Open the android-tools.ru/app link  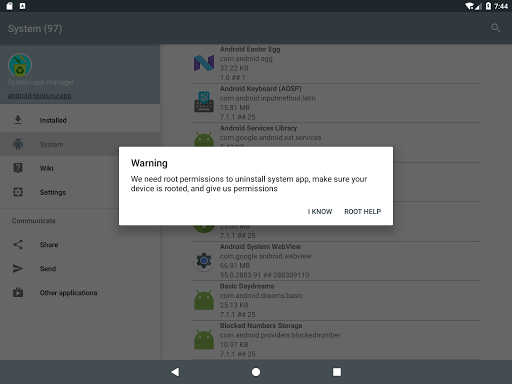(x=40, y=96)
